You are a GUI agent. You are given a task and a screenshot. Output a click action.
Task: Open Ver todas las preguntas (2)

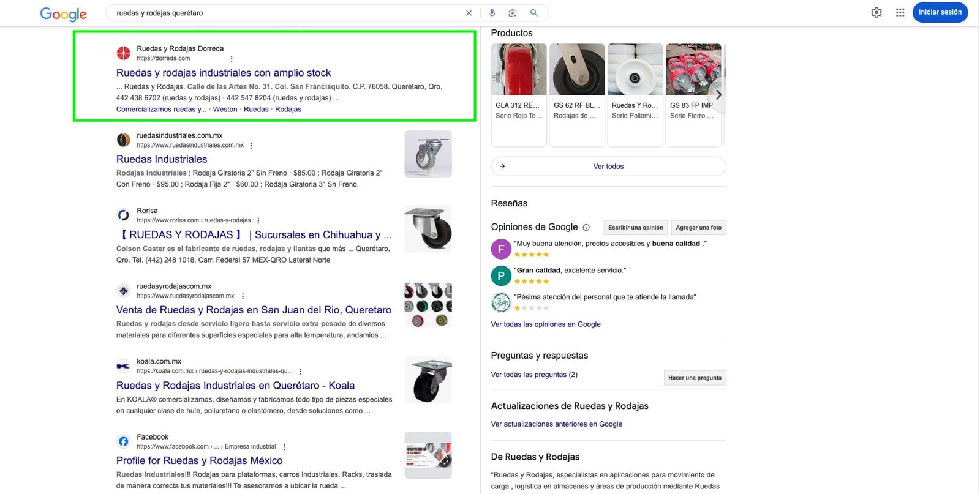[x=534, y=375]
